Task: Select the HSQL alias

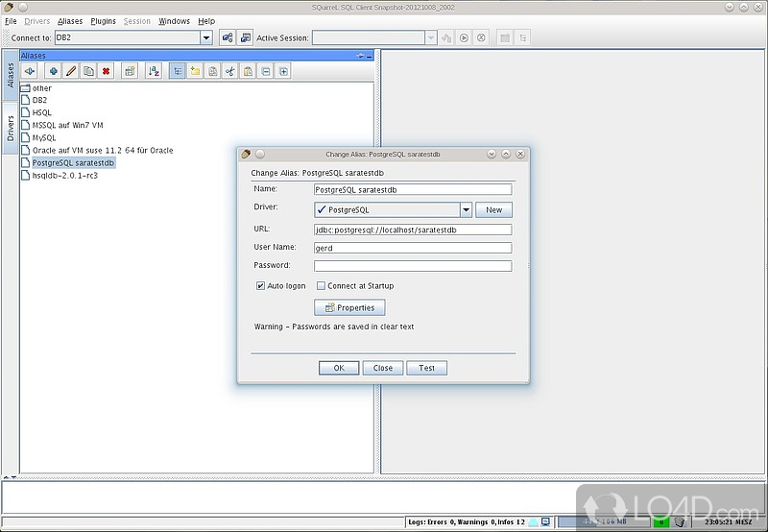Action: click(36, 112)
